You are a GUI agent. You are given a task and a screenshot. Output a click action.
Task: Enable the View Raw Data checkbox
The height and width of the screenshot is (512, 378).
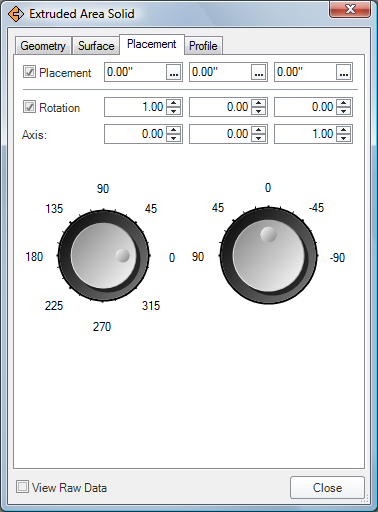(x=22, y=487)
